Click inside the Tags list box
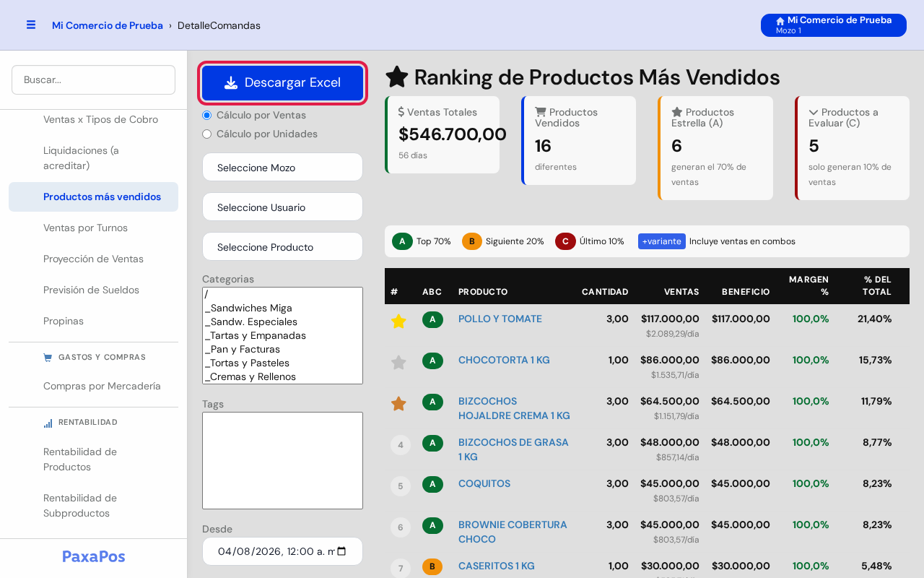924x578 pixels. coord(282,460)
